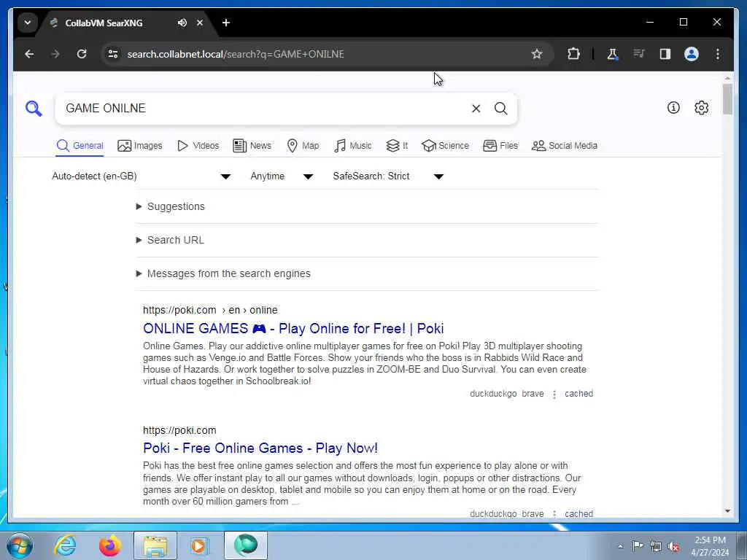Image resolution: width=747 pixels, height=560 pixels.
Task: Launch Firefox from taskbar
Action: tap(110, 545)
